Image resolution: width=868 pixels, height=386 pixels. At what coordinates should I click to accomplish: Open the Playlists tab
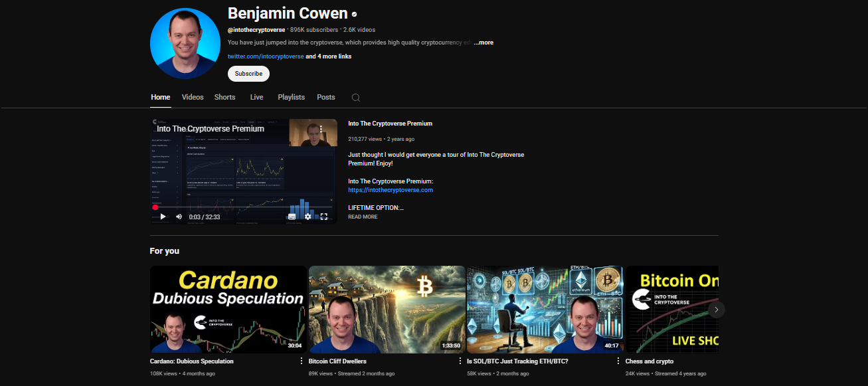pyautogui.click(x=291, y=97)
